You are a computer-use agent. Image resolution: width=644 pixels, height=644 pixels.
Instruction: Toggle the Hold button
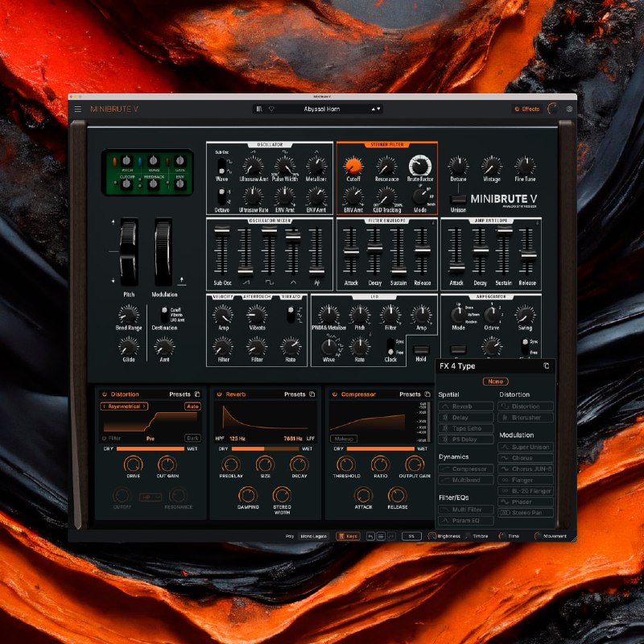421,350
